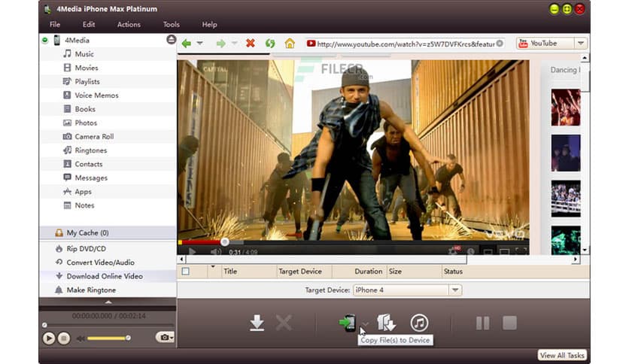Select Camera Roll in sidebar
This screenshot has height=364, width=629.
94,136
